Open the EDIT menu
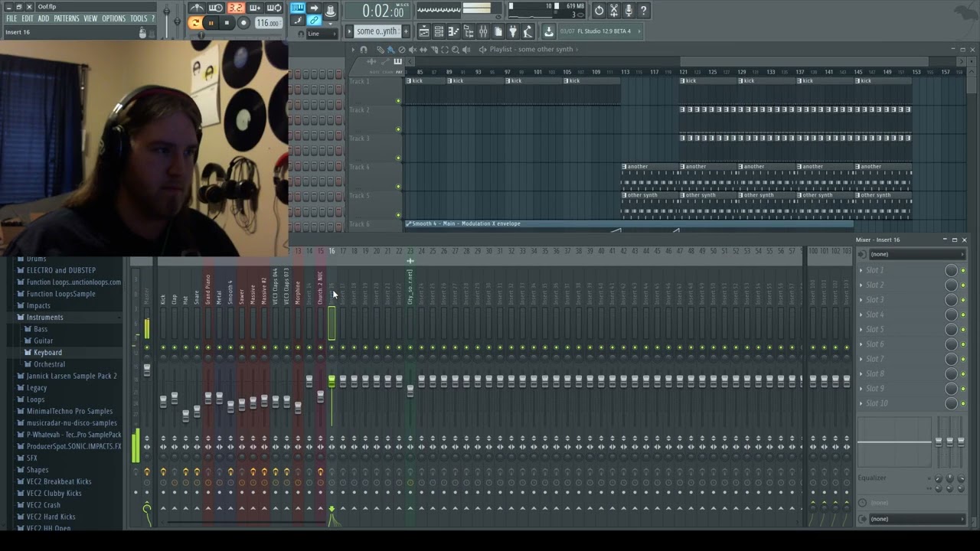 pyautogui.click(x=27, y=18)
